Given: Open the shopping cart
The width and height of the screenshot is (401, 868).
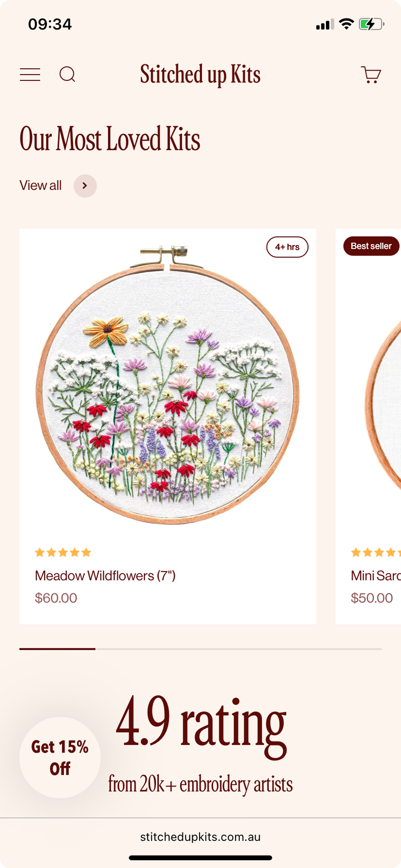Looking at the screenshot, I should (x=371, y=75).
